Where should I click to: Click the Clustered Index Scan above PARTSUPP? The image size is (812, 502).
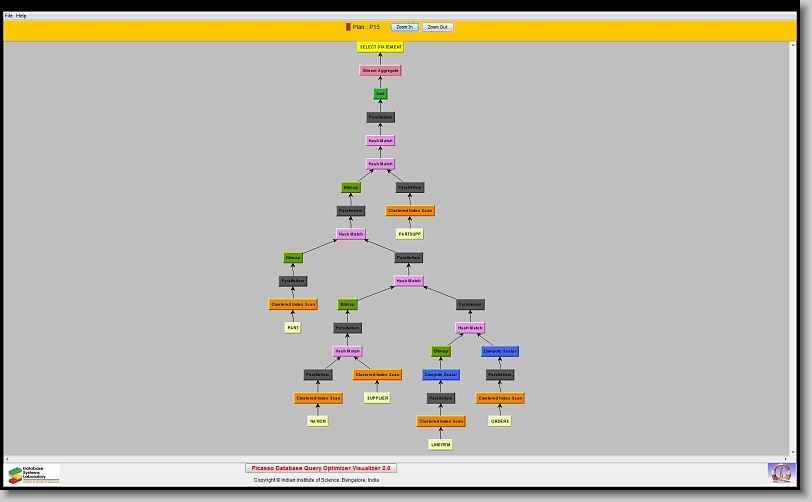(x=410, y=211)
